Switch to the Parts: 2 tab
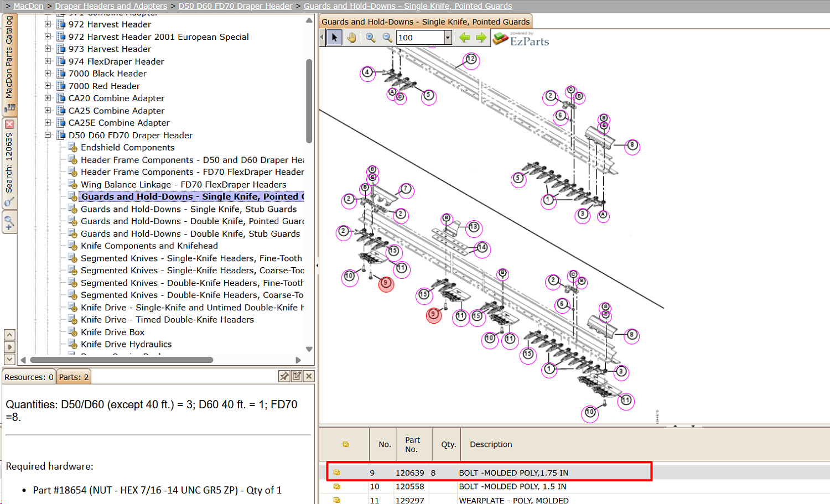The width and height of the screenshot is (830, 504). 74,377
